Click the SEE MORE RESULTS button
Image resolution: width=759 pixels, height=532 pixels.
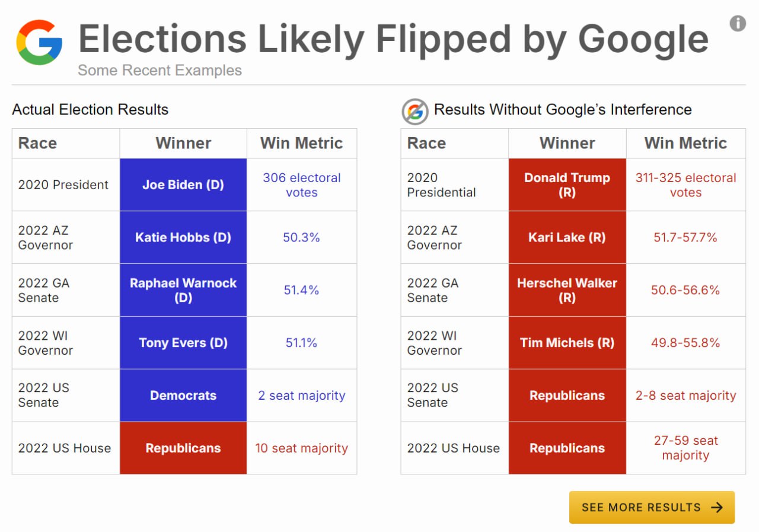click(x=652, y=507)
